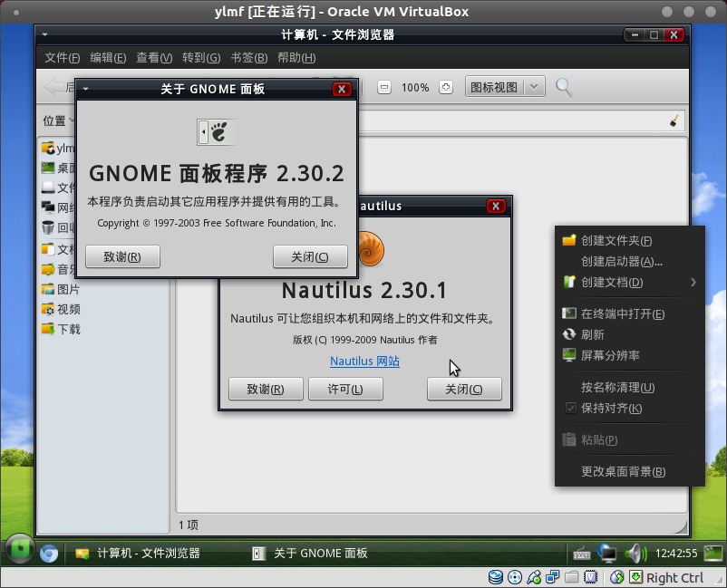Viewport: 727px width, 588px height.
Task: Open the window menu arrow of 关于 GNOME 面板
Action: pos(86,89)
